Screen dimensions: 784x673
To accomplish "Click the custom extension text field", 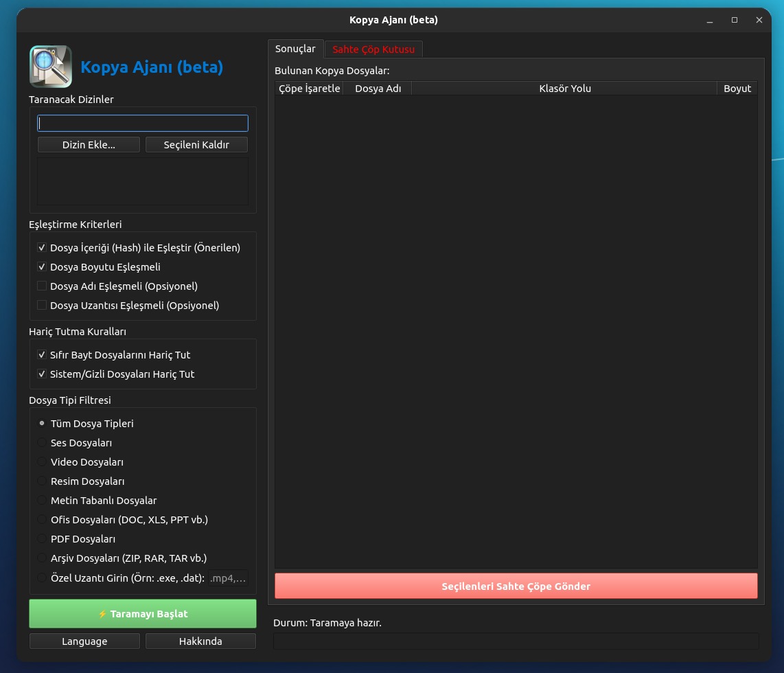I will click(x=228, y=578).
